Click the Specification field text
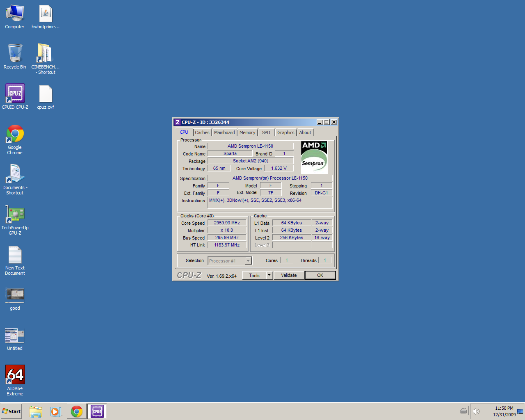Image resolution: width=525 pixels, height=420 pixels. click(x=270, y=178)
